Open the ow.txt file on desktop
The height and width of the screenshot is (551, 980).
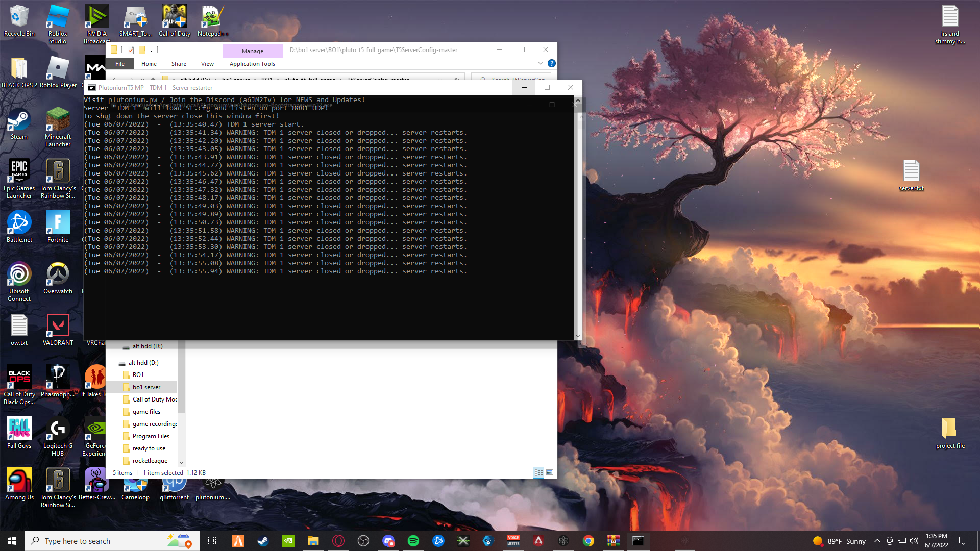coord(19,330)
